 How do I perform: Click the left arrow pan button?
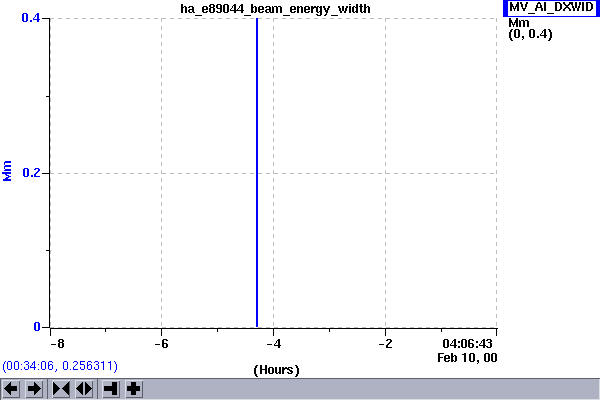[x=11, y=388]
